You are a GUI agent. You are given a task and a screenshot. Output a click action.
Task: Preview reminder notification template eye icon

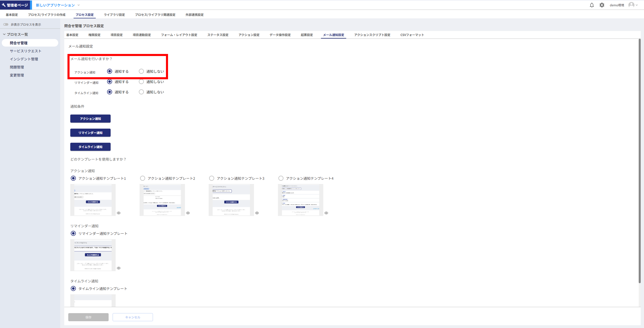tap(119, 268)
